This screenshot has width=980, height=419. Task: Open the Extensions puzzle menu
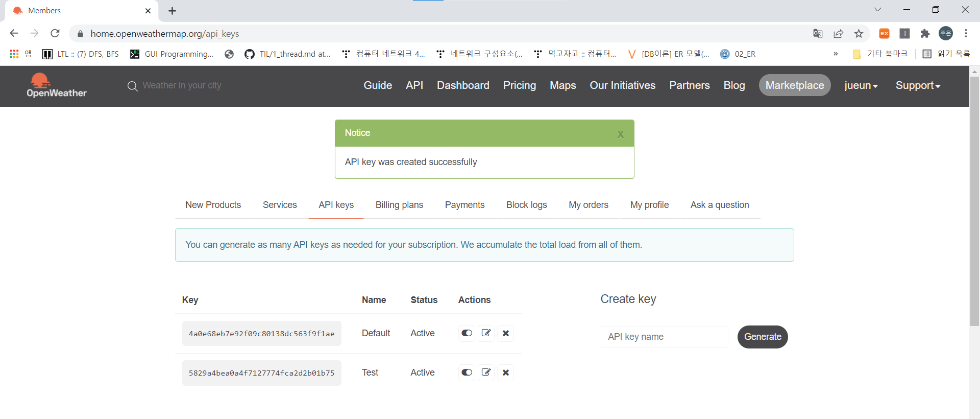click(925, 34)
